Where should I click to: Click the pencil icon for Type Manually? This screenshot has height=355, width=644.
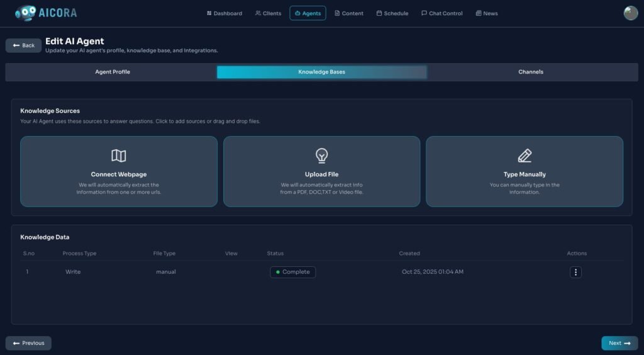tap(525, 155)
